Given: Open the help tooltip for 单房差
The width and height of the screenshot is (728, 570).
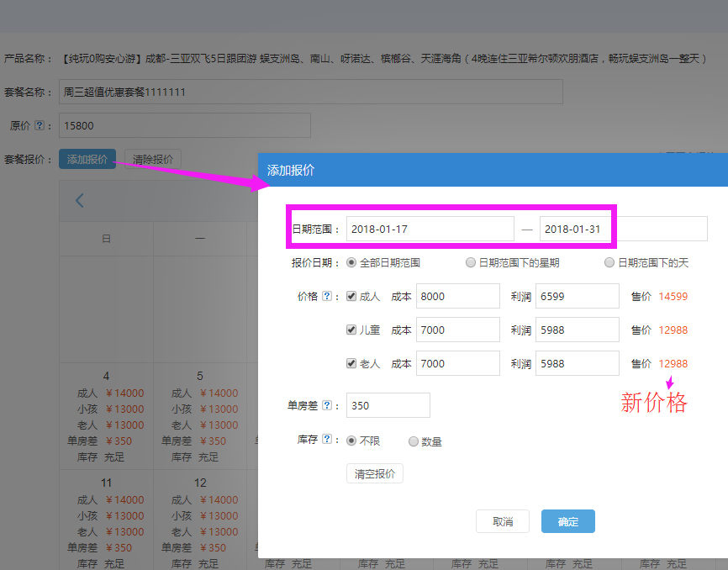Looking at the screenshot, I should pos(327,406).
